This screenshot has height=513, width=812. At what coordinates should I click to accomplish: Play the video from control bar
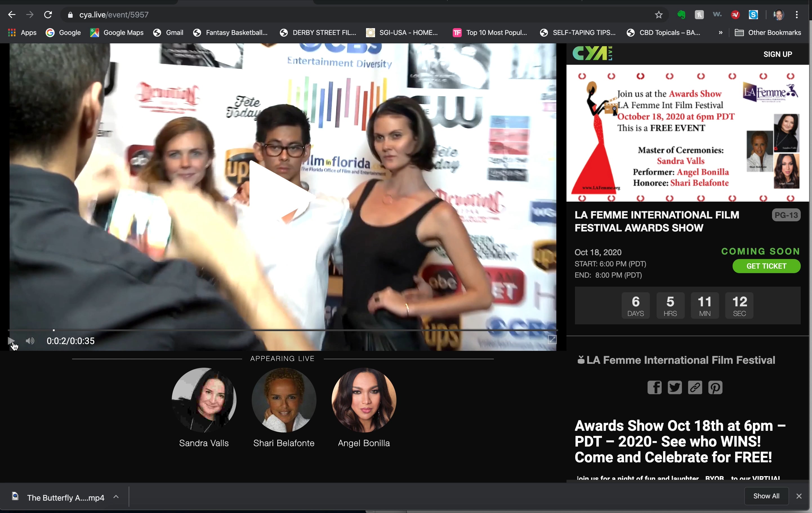click(x=11, y=341)
